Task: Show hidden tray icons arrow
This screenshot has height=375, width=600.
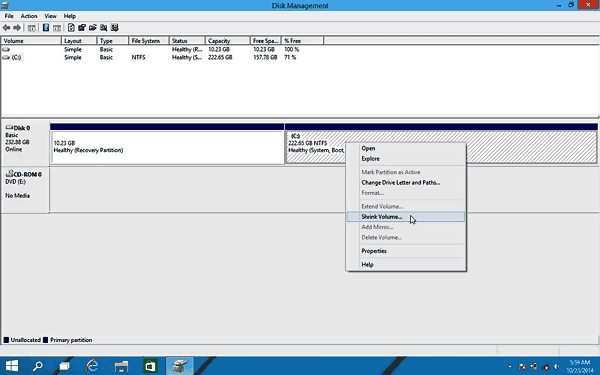Action: tap(510, 367)
